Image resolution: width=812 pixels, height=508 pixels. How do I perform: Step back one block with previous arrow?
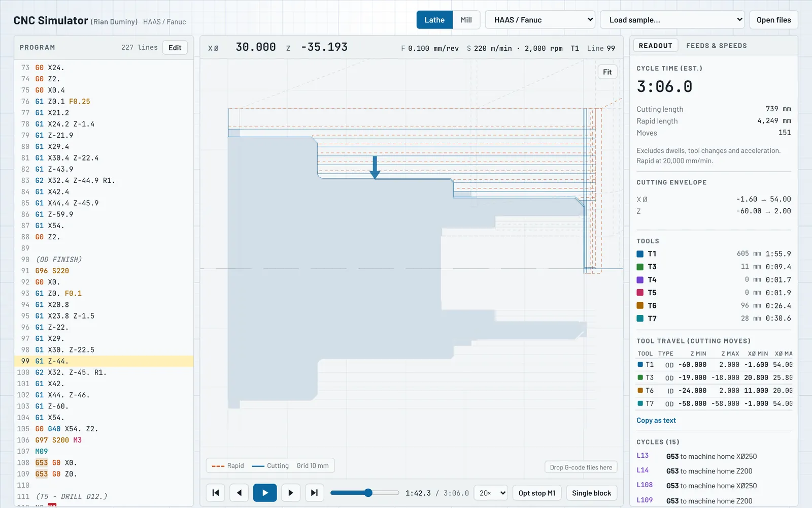point(239,493)
